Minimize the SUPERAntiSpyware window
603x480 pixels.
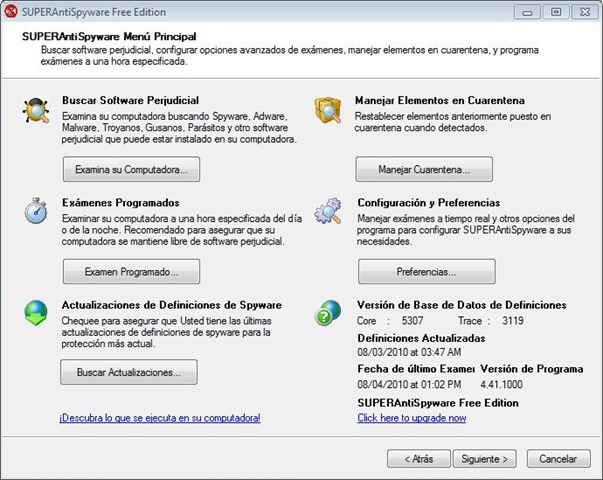pos(527,12)
